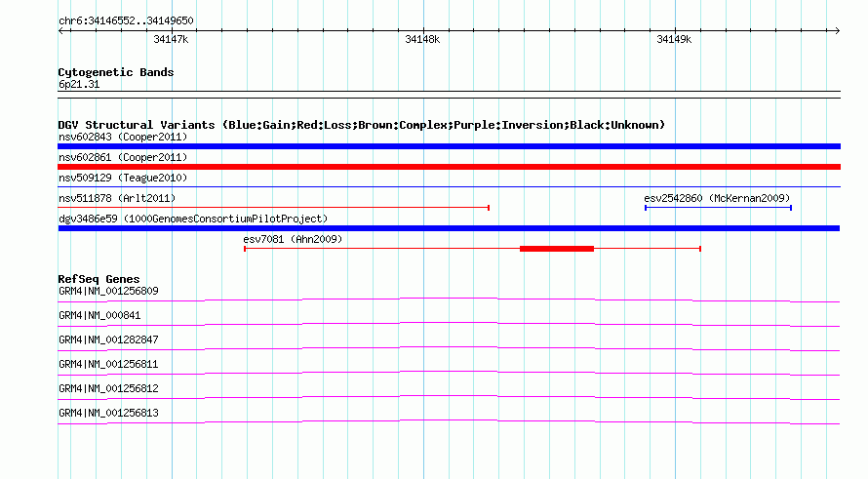Click the 34147k ruler tick label
The image size is (868, 479).
[171, 39]
